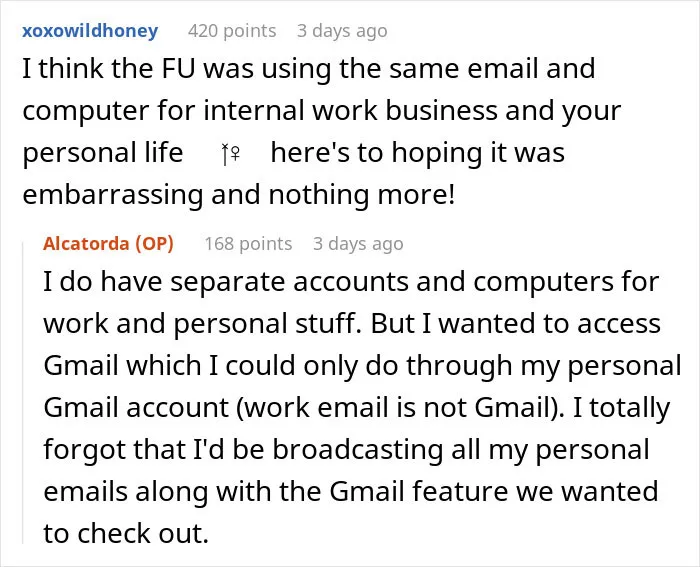Click the final line 'to check out.'
Viewport: 700px width, 567px height.
coord(126,533)
